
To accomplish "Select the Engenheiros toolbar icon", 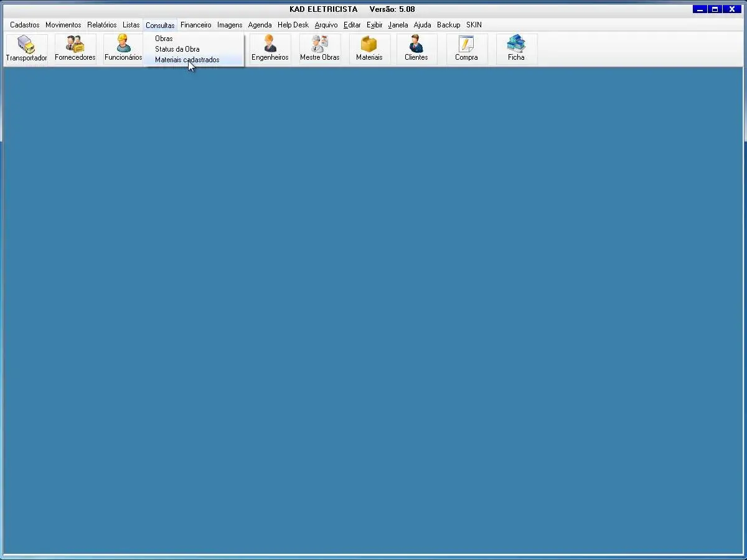I will [x=270, y=49].
